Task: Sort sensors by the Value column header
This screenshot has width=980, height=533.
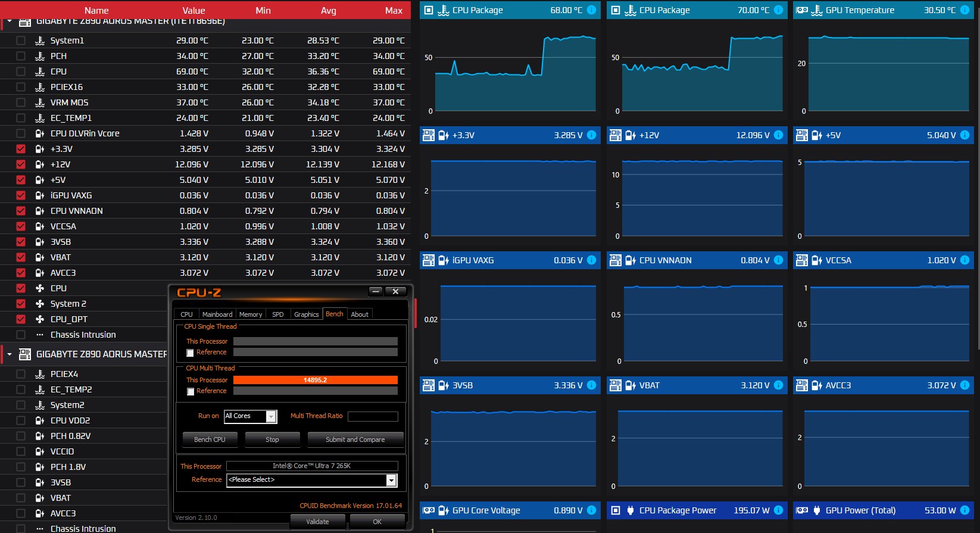Action: coord(193,10)
